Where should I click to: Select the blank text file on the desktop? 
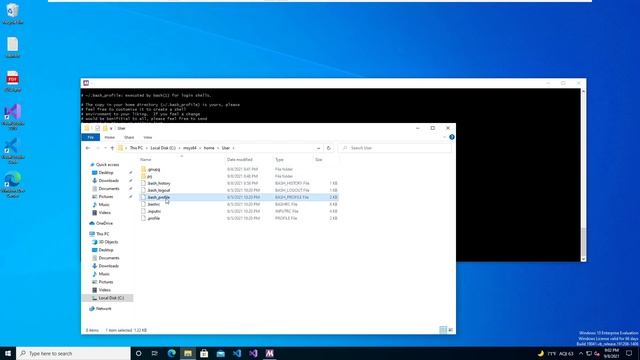click(x=13, y=47)
